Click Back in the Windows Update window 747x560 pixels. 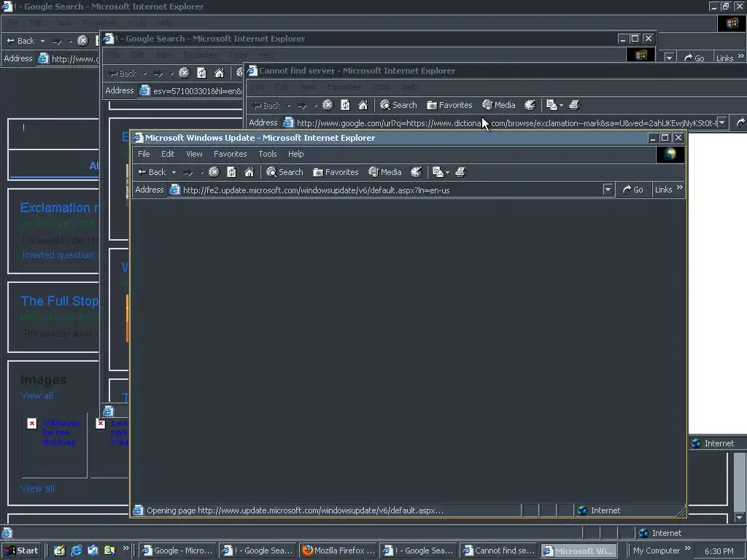(x=152, y=172)
